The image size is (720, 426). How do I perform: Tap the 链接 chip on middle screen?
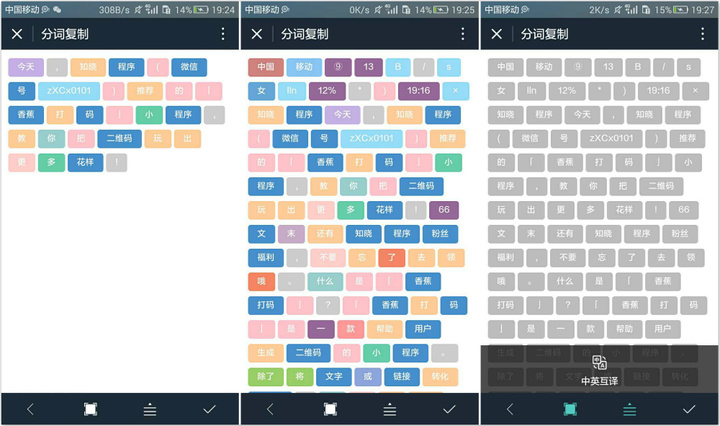(x=402, y=377)
